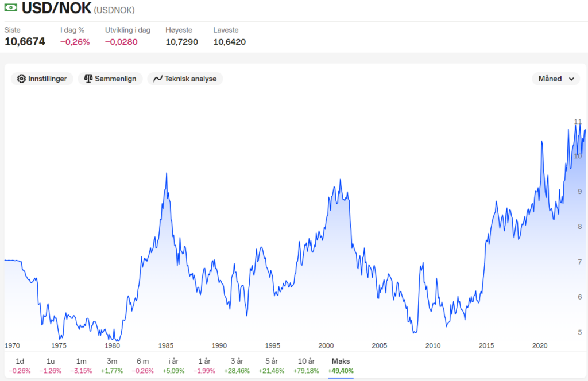This screenshot has height=381, width=588.
Task: Click the Laveste value 10,6420
Action: coord(230,42)
